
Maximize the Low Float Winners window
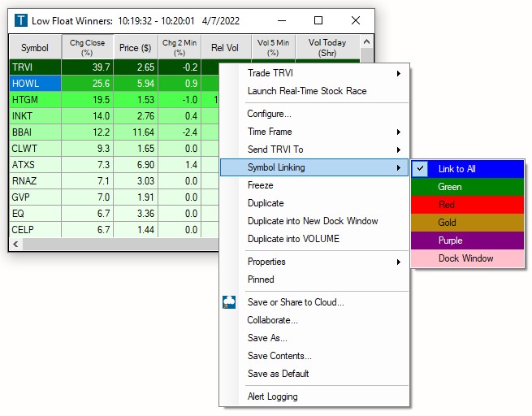318,20
